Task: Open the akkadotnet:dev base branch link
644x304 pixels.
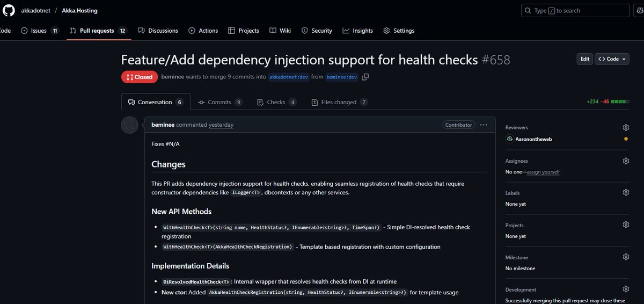Action: pos(289,77)
